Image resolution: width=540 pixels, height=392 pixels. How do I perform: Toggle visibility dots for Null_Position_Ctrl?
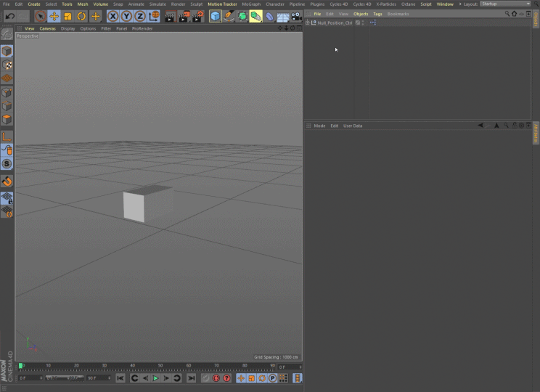tap(363, 23)
